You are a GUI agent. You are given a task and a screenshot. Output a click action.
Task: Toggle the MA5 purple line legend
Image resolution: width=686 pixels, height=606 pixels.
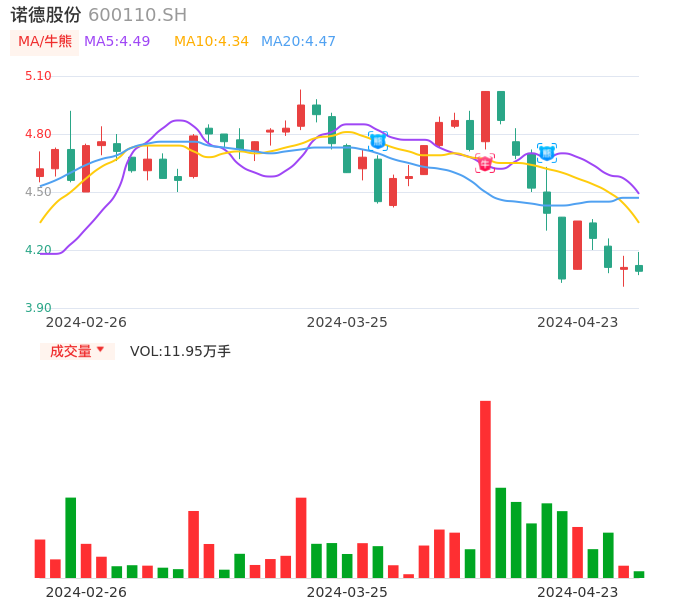(117, 41)
